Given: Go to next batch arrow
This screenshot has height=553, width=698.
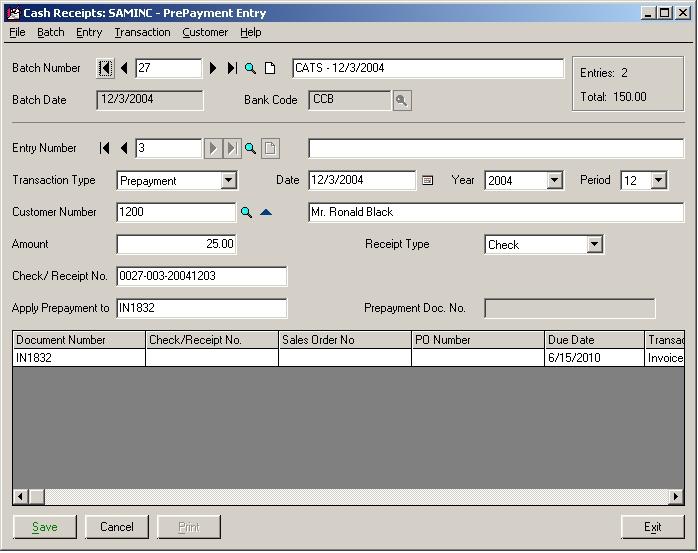Looking at the screenshot, I should point(213,68).
